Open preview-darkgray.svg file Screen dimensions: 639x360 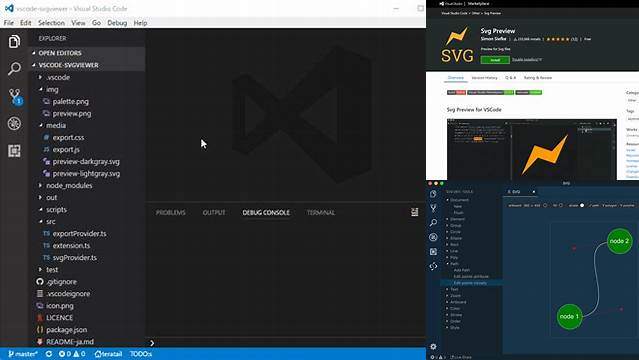[x=86, y=161]
